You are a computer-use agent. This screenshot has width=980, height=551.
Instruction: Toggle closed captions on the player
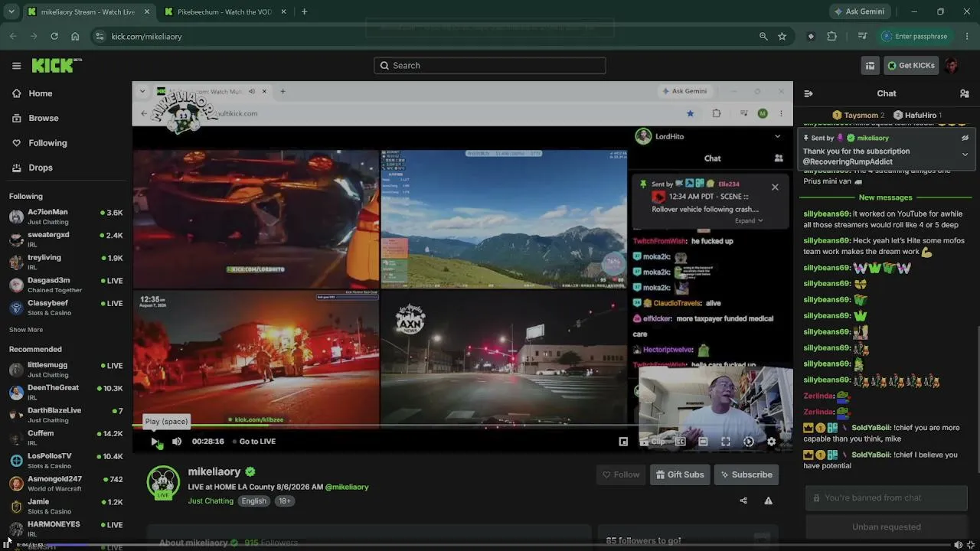click(x=680, y=442)
